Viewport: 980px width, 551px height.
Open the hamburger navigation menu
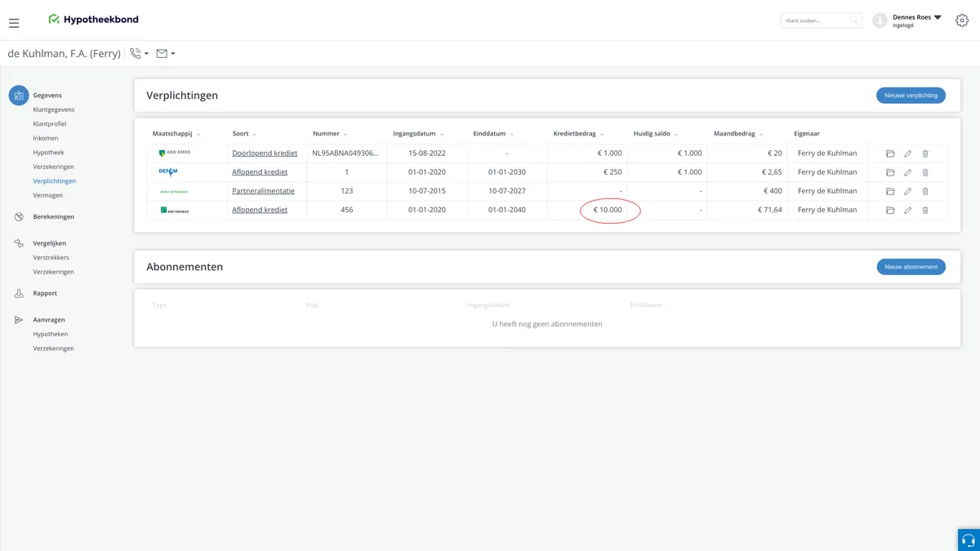tap(14, 23)
